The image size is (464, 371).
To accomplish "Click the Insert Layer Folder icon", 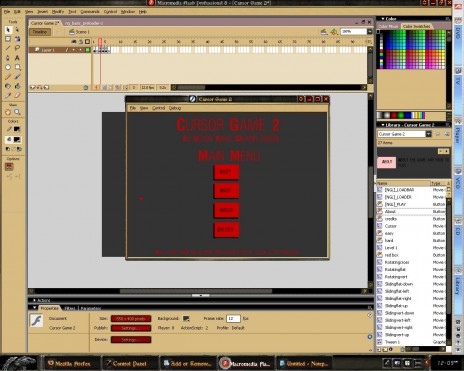I will click(x=46, y=88).
